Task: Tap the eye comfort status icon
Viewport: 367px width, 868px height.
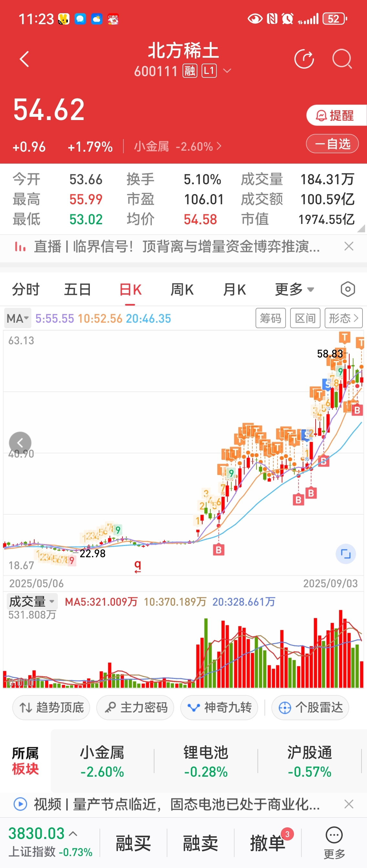Action: point(255,19)
